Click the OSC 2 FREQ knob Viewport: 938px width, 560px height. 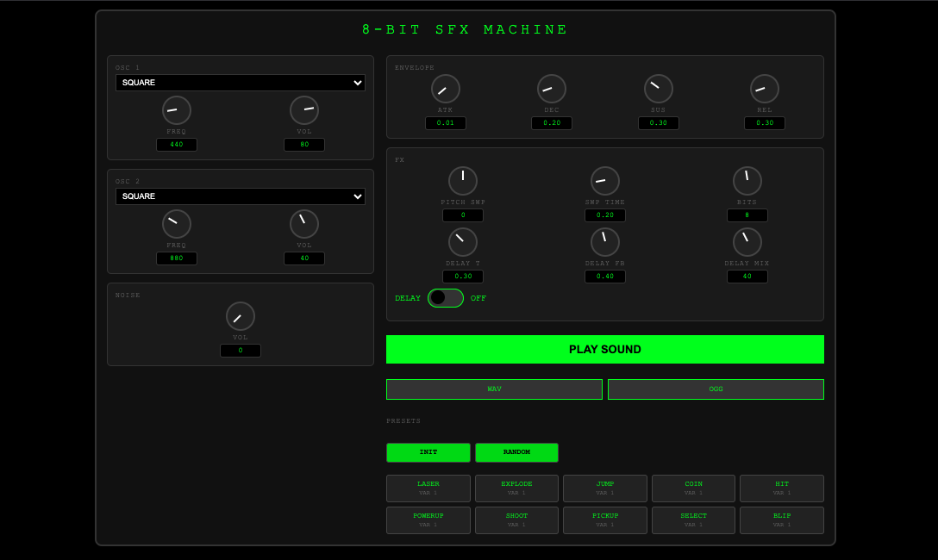(177, 224)
